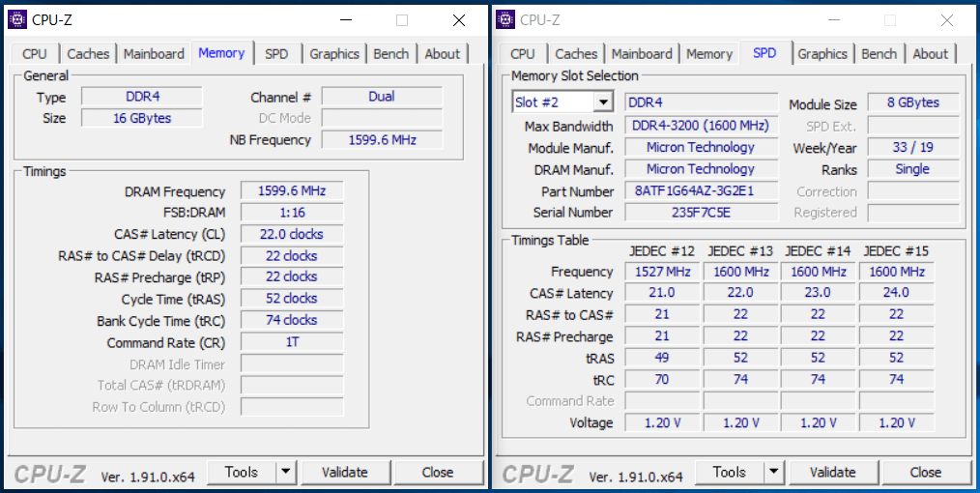The height and width of the screenshot is (493, 980).
Task: Select the SPD tab in the left window
Action: [x=276, y=54]
